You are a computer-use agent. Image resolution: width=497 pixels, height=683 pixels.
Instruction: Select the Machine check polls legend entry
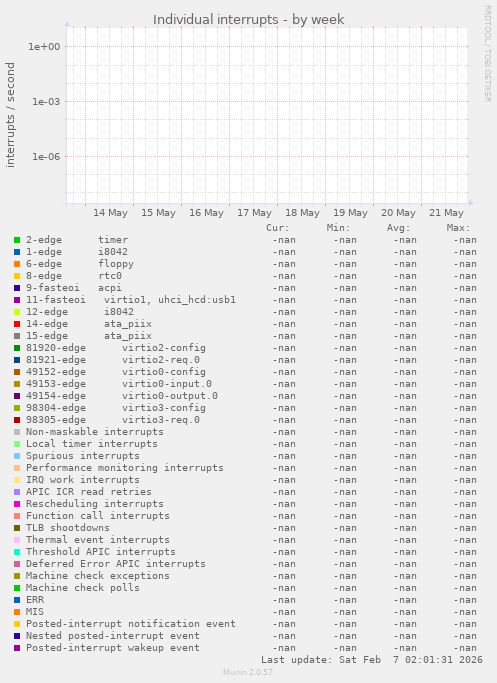83,588
